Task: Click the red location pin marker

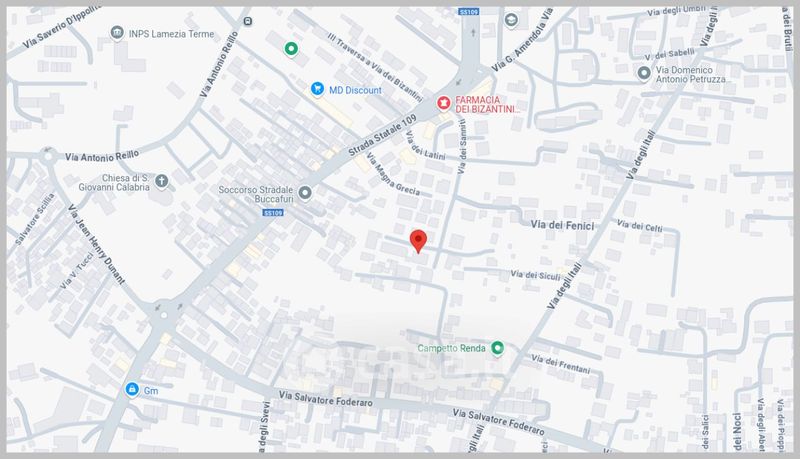Action: point(418,241)
